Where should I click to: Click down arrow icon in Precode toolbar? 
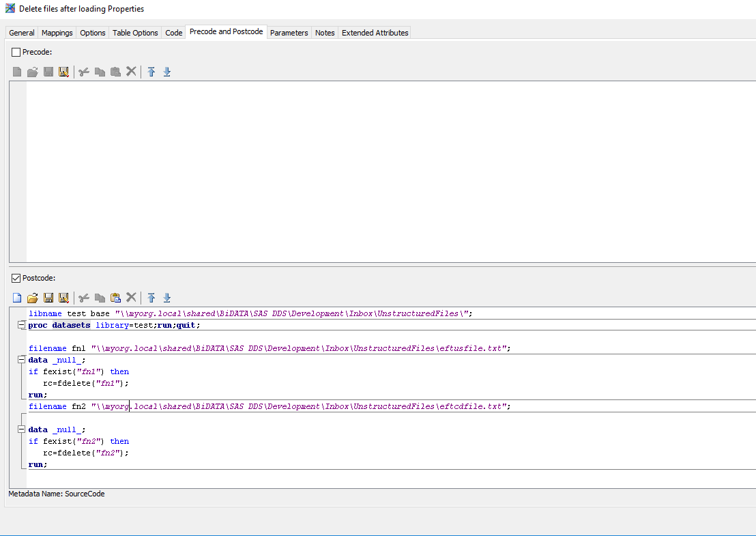tap(167, 72)
